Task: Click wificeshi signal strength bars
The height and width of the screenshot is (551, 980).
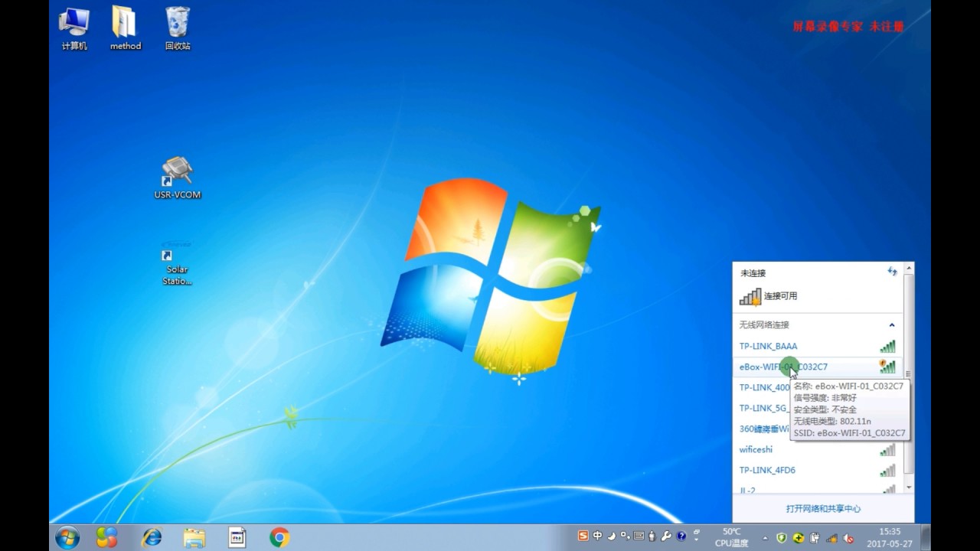Action: (887, 449)
